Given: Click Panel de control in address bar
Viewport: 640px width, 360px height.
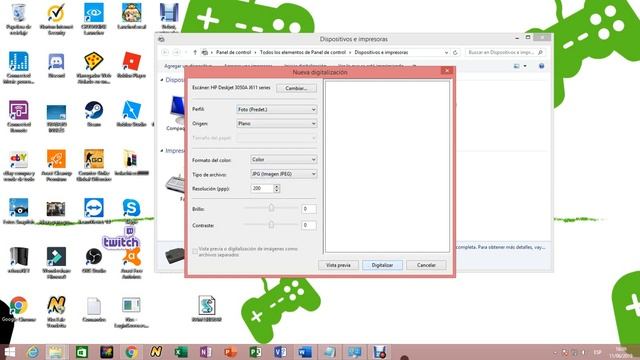Looking at the screenshot, I should 233,52.
